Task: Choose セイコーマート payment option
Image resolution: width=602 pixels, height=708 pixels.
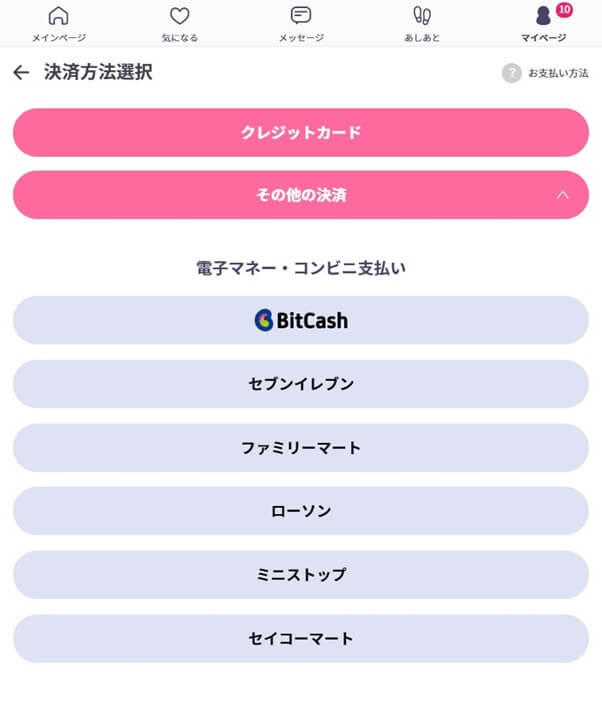Action: tap(301, 638)
